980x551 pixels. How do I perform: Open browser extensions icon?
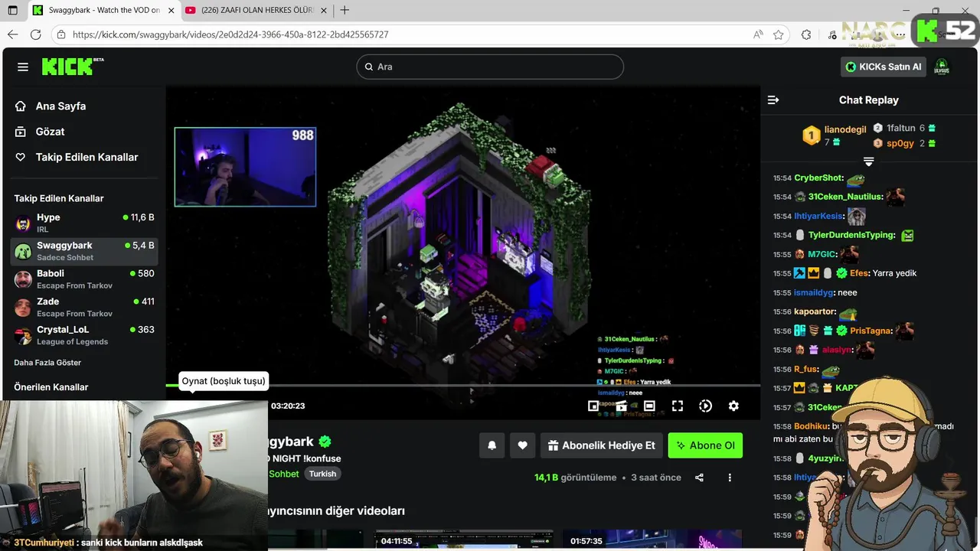(806, 34)
